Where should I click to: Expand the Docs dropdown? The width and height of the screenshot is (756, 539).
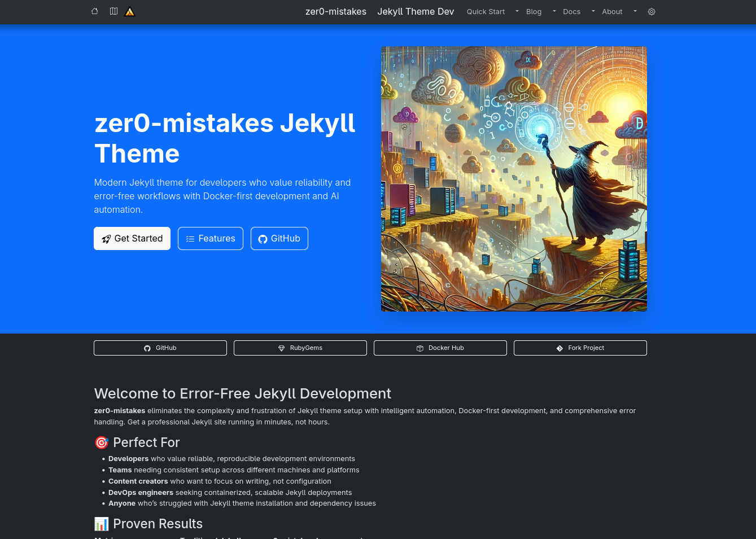[571, 11]
